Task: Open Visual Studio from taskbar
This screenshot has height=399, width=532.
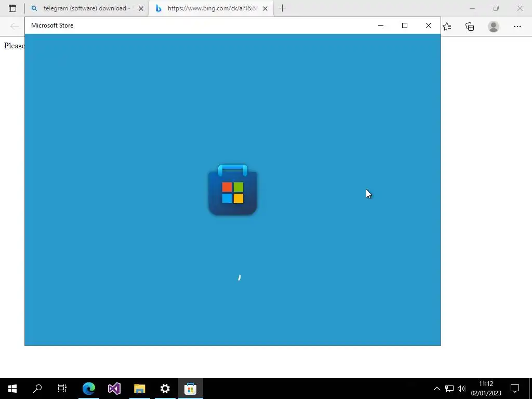Action: pyautogui.click(x=114, y=389)
